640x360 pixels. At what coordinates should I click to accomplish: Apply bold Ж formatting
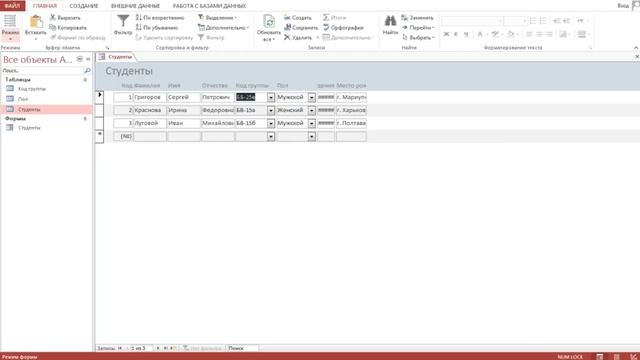pyautogui.click(x=446, y=34)
